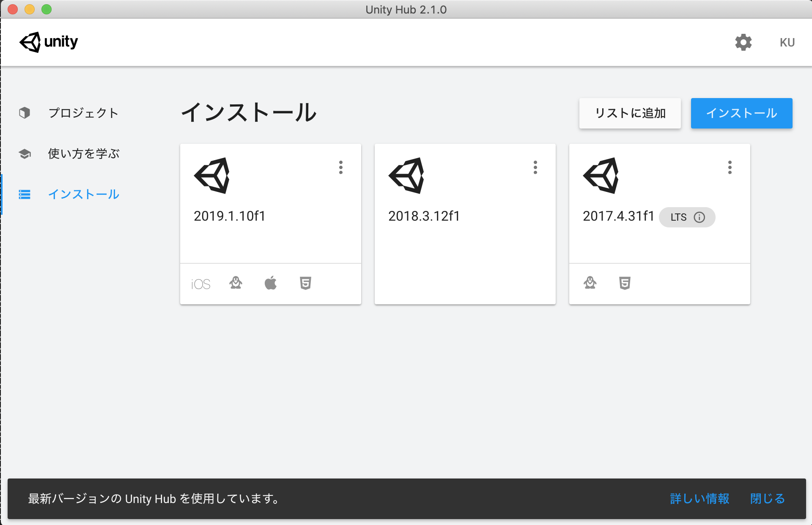Click 詳しい情報 link in notification
This screenshot has height=525, width=812.
click(x=700, y=499)
